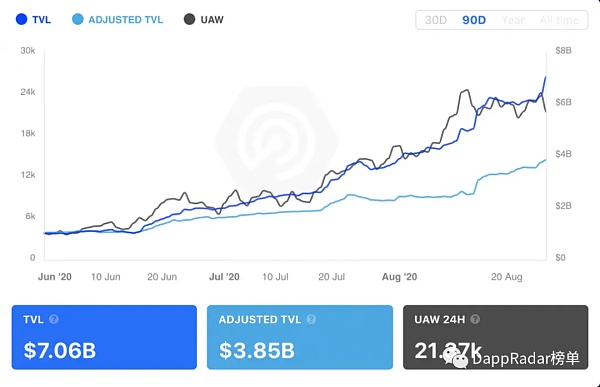Image resolution: width=600 pixels, height=387 pixels.
Task: Click the UAW legend label text
Action: coord(212,20)
